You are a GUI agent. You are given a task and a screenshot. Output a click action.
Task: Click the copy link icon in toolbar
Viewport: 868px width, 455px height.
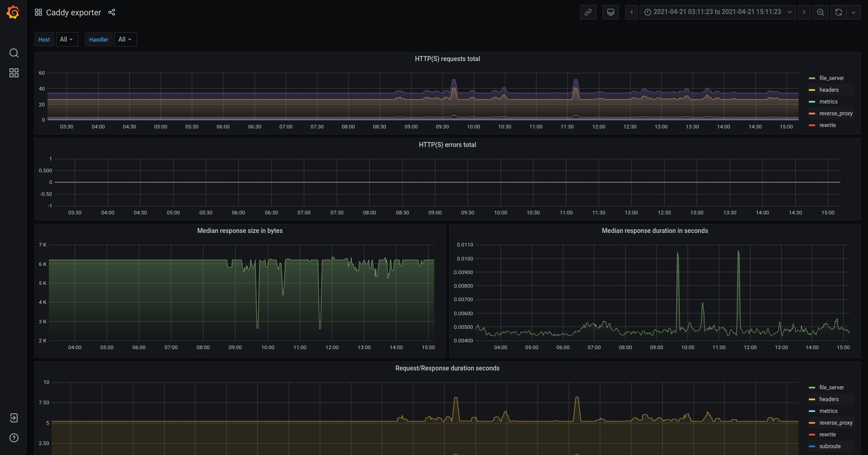point(588,12)
